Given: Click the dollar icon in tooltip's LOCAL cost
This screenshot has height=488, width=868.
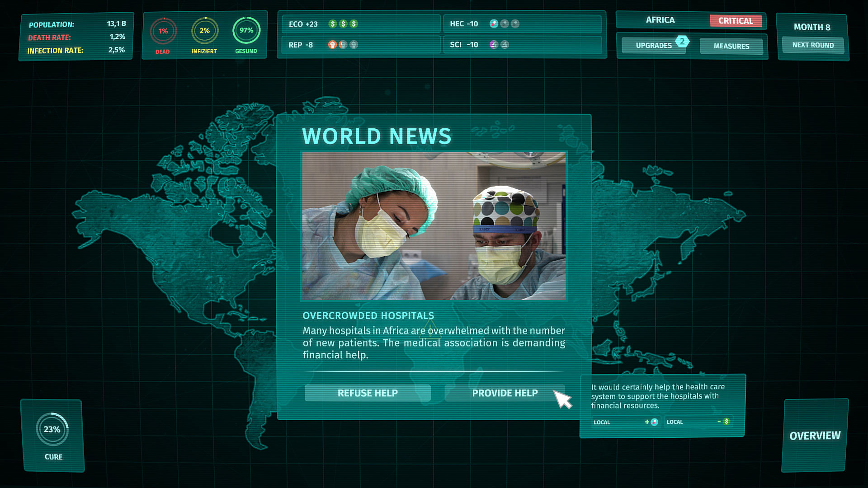Looking at the screenshot, I should 726,422.
